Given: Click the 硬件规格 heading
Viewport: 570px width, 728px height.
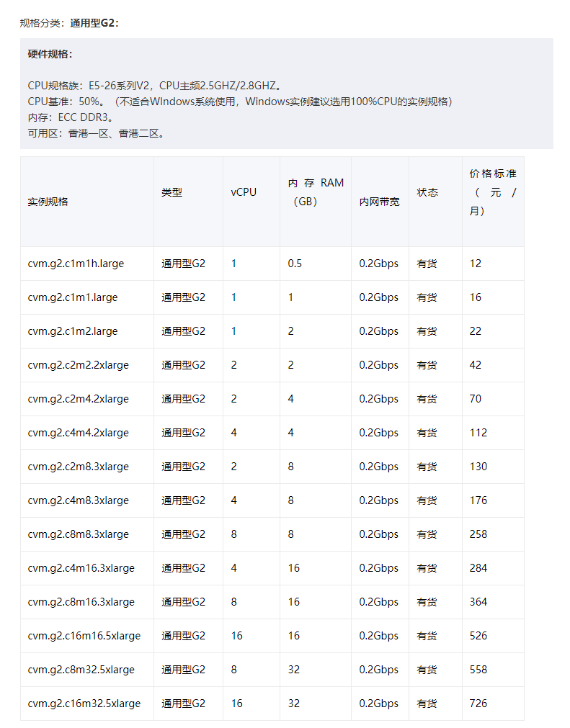Looking at the screenshot, I should pyautogui.click(x=50, y=54).
